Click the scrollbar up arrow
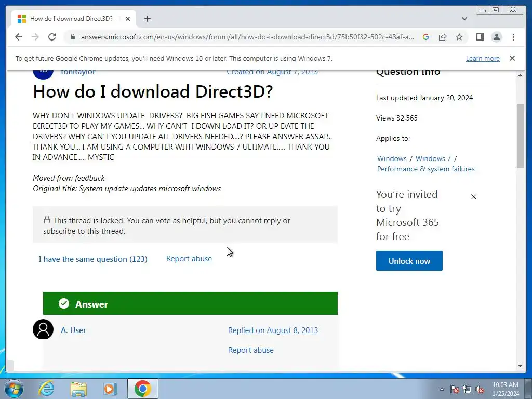Viewport: 532px width, 399px height. click(x=520, y=75)
